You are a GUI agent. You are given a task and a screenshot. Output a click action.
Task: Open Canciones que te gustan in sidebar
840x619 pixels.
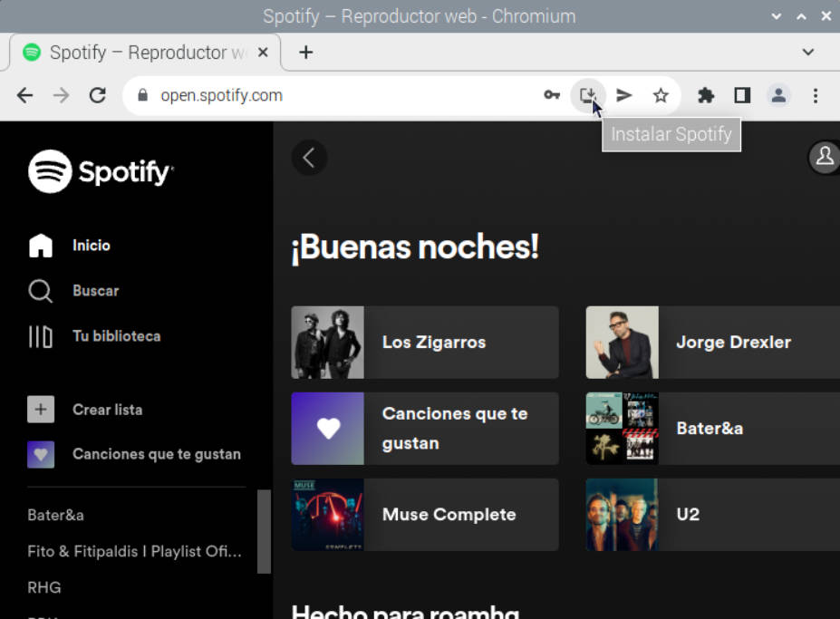tap(134, 454)
